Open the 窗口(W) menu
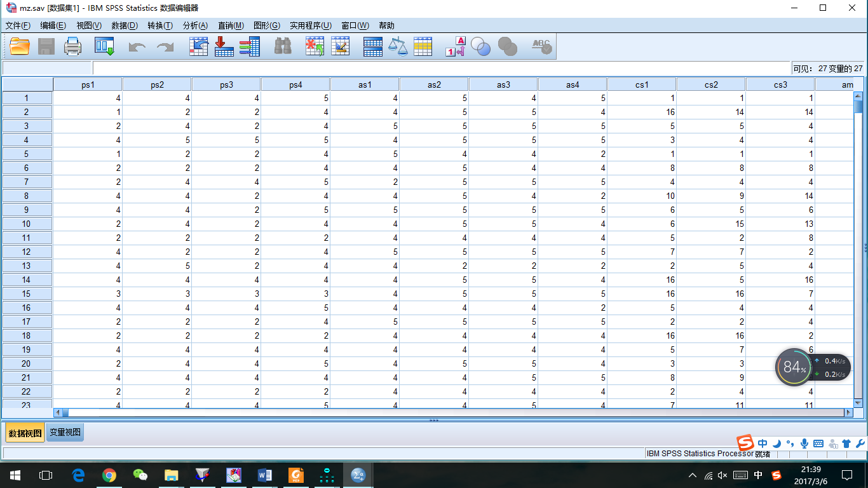This screenshot has height=488, width=868. (355, 25)
